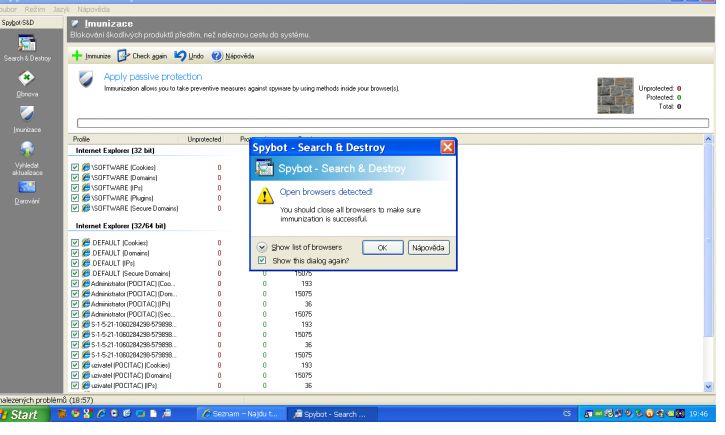Viewport: 725px width, 435px height.
Task: Open Nápověda in the menu bar
Action: [93, 9]
